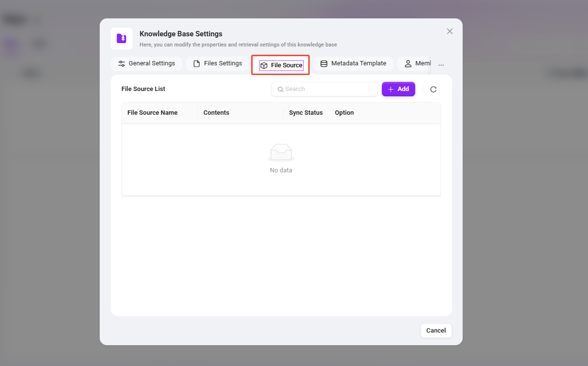
Task: Click the File Source List heading
Action: tap(143, 89)
